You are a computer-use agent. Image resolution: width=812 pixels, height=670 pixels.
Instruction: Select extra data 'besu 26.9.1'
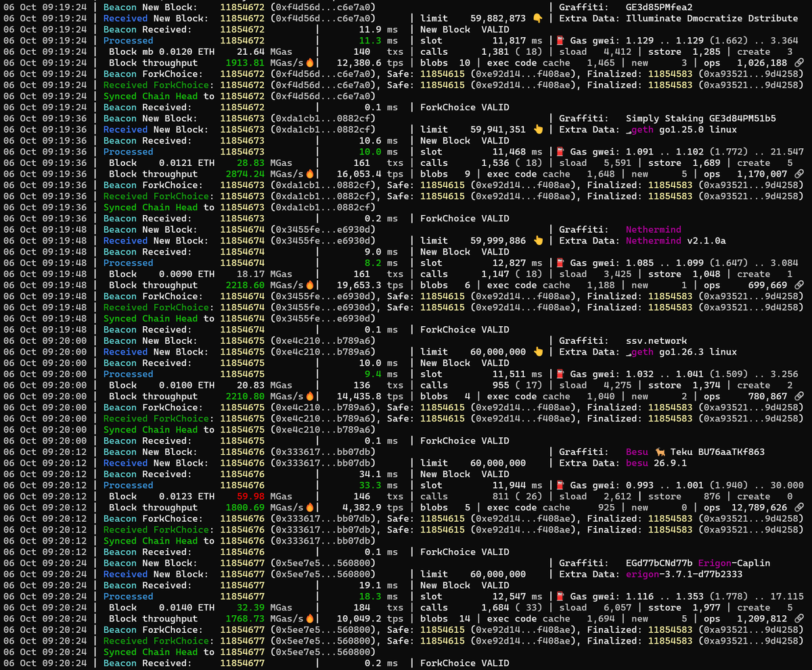pos(656,463)
